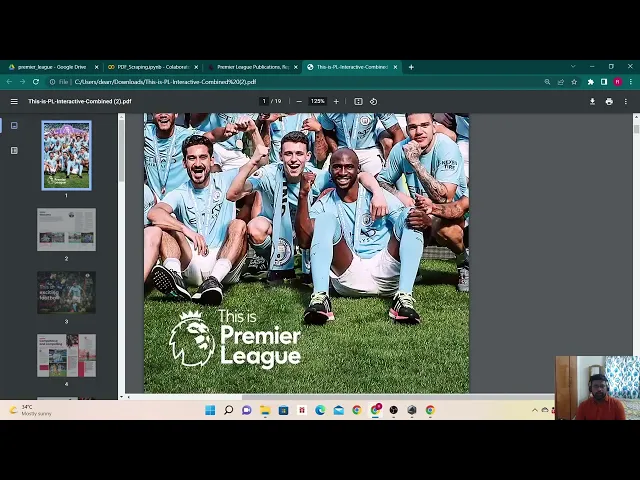640x480 pixels.
Task: Close the PDF_Scraping.ipynb tab
Action: coord(196,67)
